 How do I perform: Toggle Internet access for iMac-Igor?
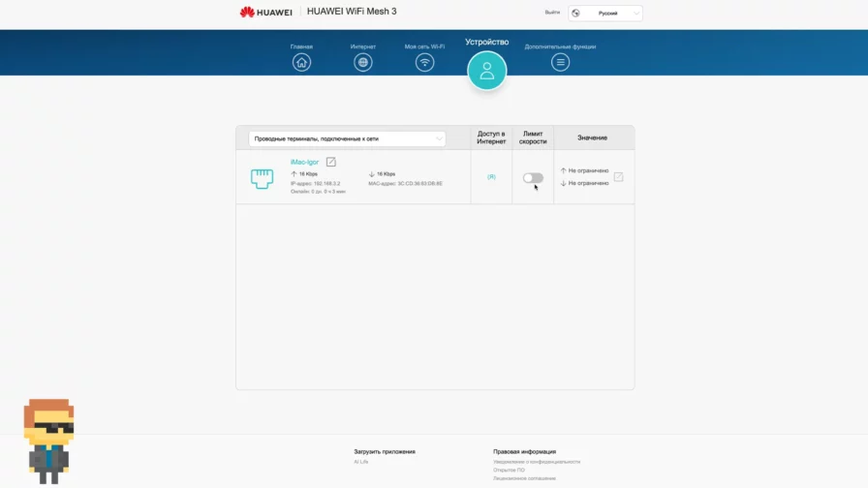(491, 177)
